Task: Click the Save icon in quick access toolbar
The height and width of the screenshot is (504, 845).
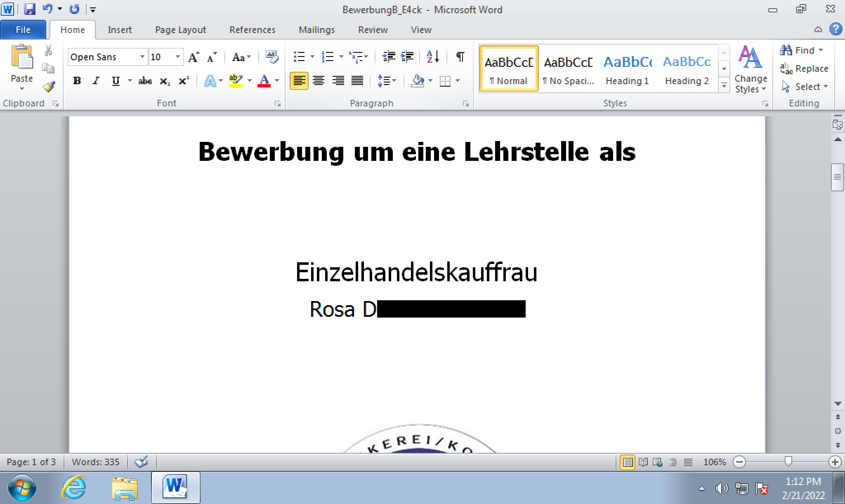Action: (29, 9)
